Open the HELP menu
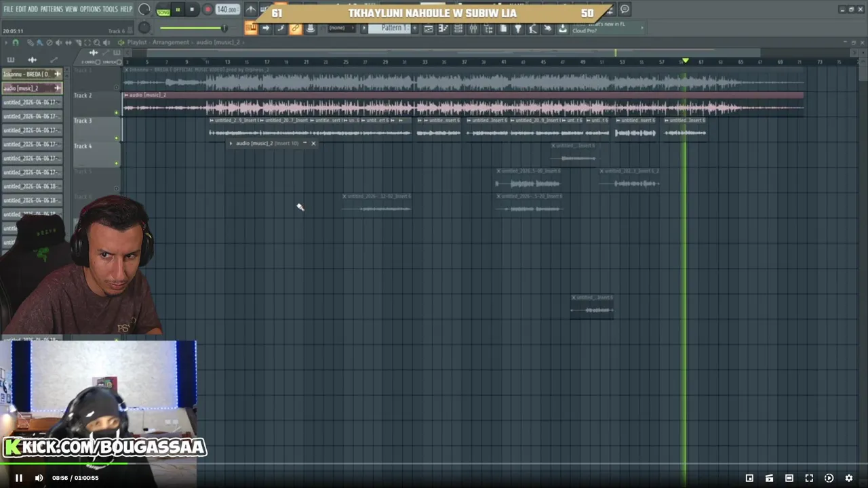The image size is (868, 488). [126, 9]
